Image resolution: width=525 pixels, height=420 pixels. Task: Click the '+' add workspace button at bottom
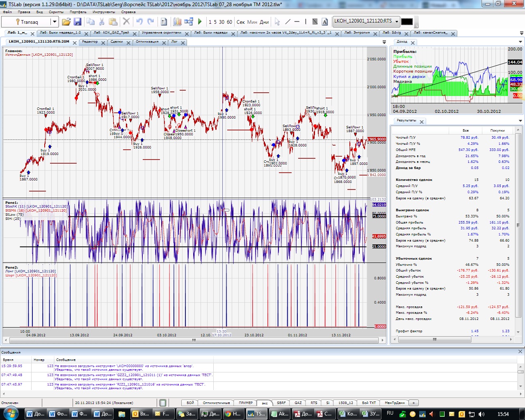pos(413,403)
